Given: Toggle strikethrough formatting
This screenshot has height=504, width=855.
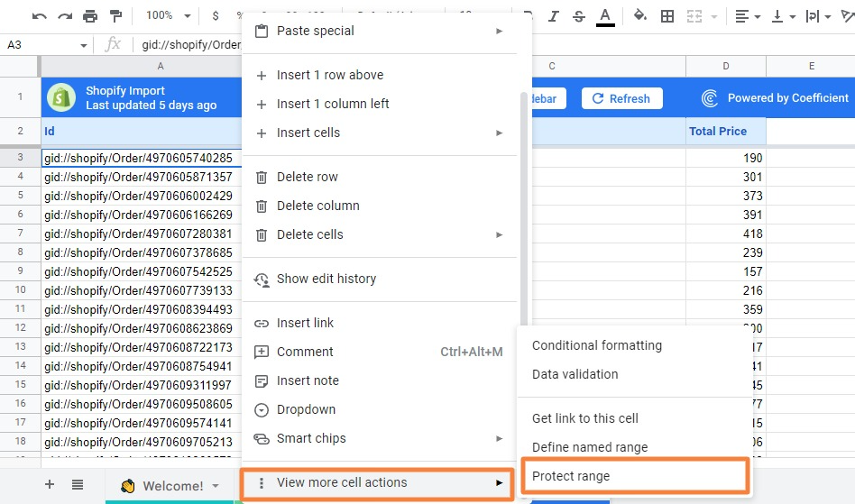Looking at the screenshot, I should click(579, 16).
